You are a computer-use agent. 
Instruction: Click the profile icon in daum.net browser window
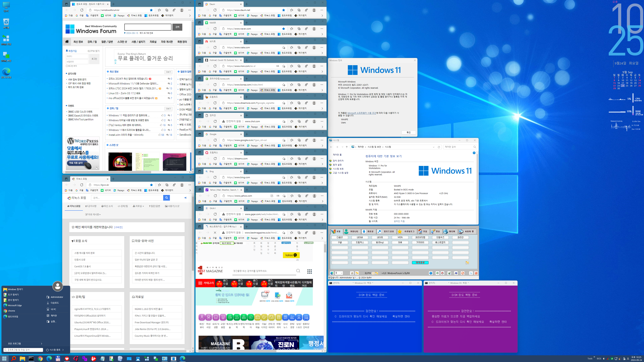pyautogui.click(x=314, y=10)
